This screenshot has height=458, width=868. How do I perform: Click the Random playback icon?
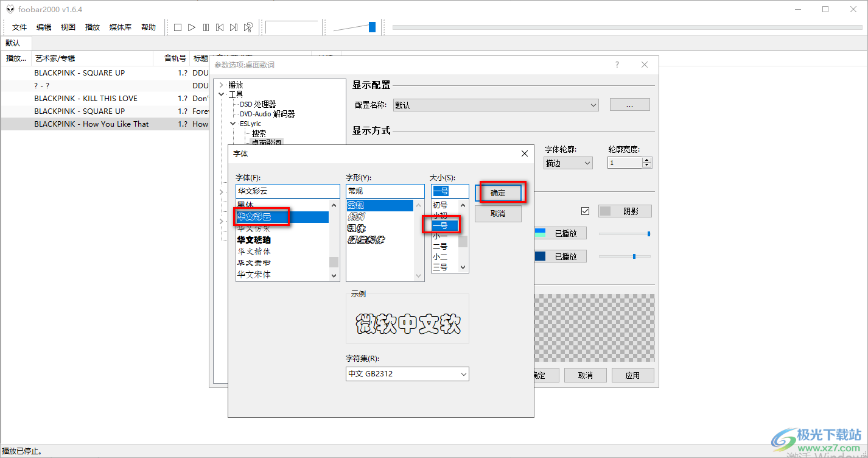(248, 27)
